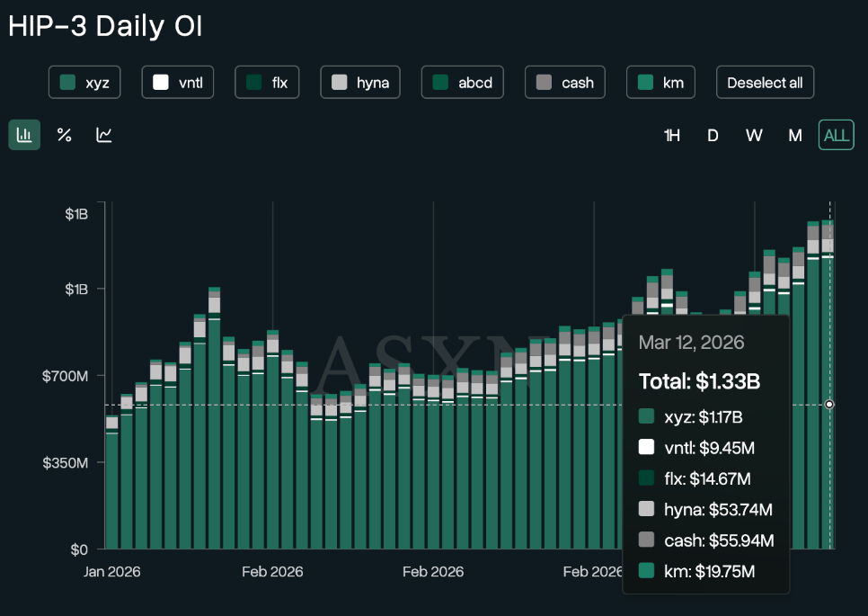Switch to line chart view icon
Viewport: 868px width, 616px height.
click(x=104, y=135)
